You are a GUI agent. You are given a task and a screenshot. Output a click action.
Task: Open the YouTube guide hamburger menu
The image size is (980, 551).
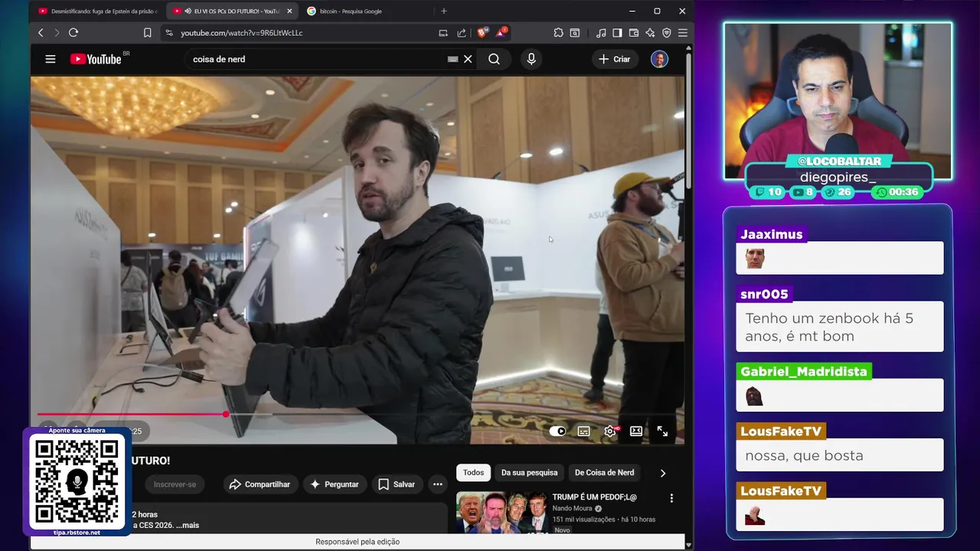(x=51, y=59)
